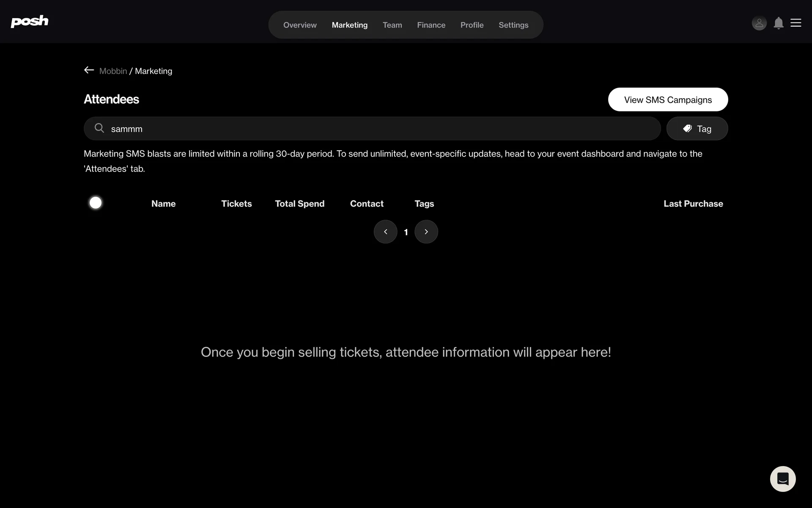Click the Mobbin breadcrumb link
Viewport: 812px width, 508px height.
(x=113, y=71)
